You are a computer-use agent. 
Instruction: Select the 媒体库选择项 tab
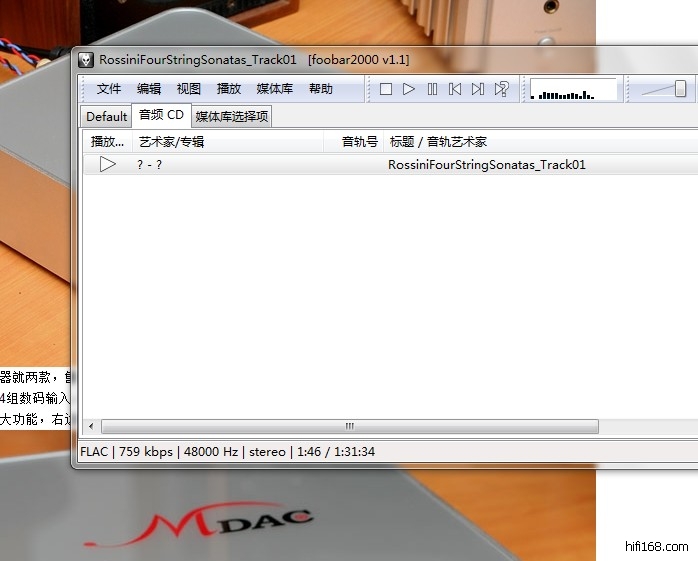231,117
